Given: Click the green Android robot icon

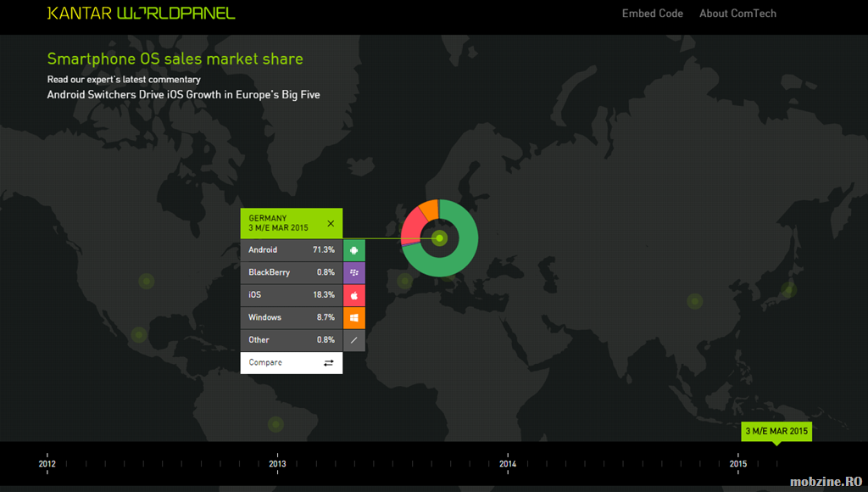Looking at the screenshot, I should (x=354, y=250).
